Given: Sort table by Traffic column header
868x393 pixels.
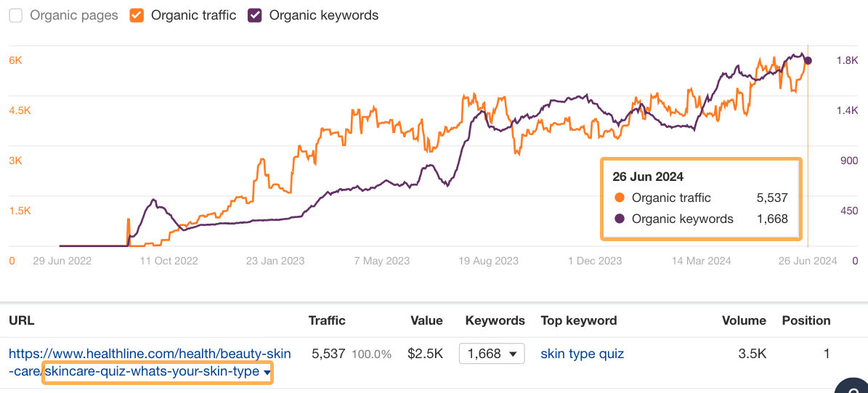Looking at the screenshot, I should tap(327, 320).
